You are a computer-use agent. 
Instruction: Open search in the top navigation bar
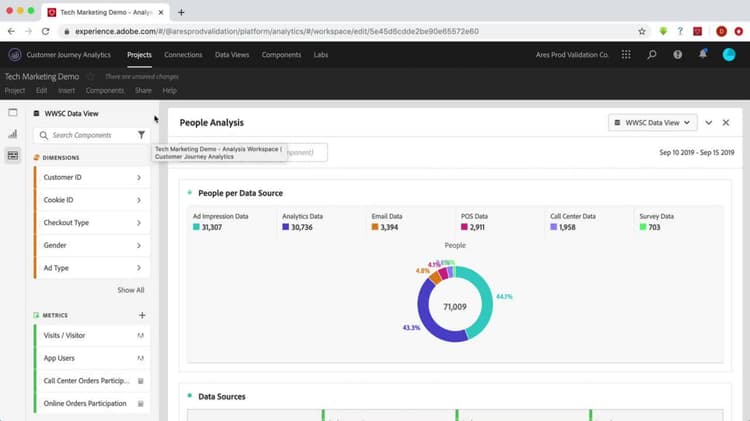(651, 55)
